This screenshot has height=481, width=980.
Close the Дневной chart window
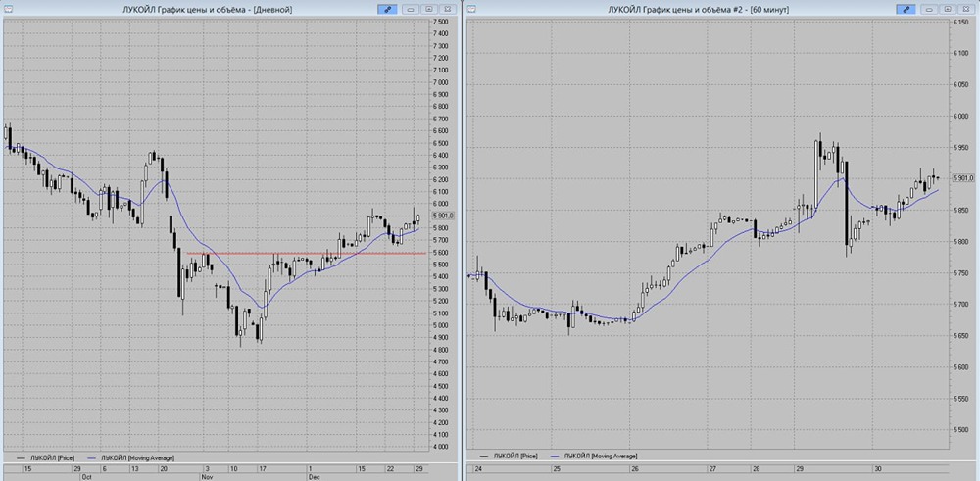tap(446, 10)
